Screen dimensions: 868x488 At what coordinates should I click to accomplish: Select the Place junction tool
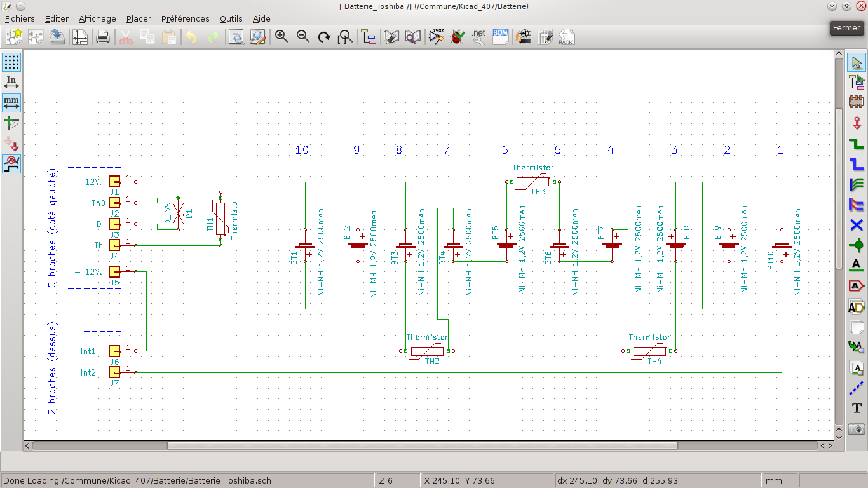pyautogui.click(x=857, y=243)
